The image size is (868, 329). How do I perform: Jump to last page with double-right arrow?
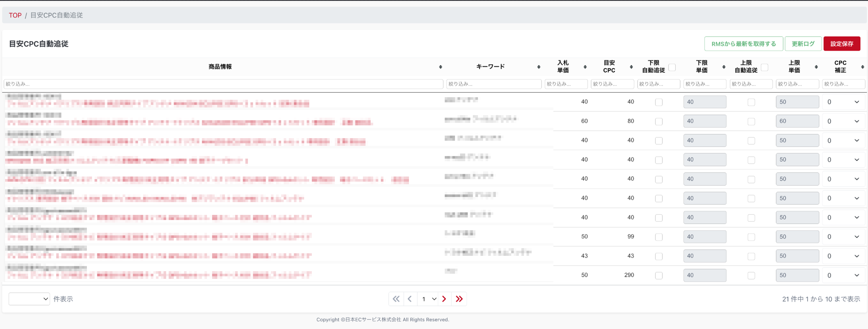pyautogui.click(x=459, y=299)
